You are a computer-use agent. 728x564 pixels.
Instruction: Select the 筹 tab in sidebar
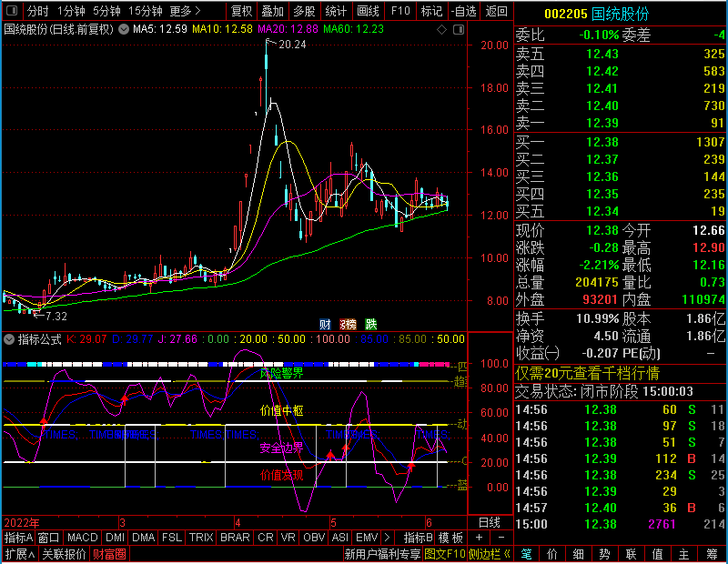[x=712, y=554]
